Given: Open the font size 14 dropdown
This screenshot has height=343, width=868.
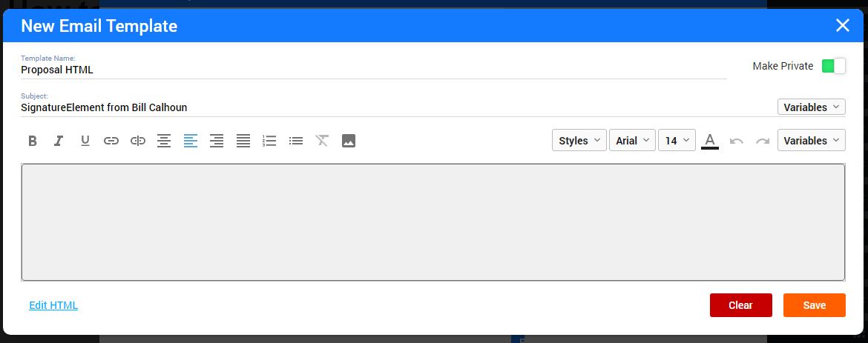Looking at the screenshot, I should [677, 141].
